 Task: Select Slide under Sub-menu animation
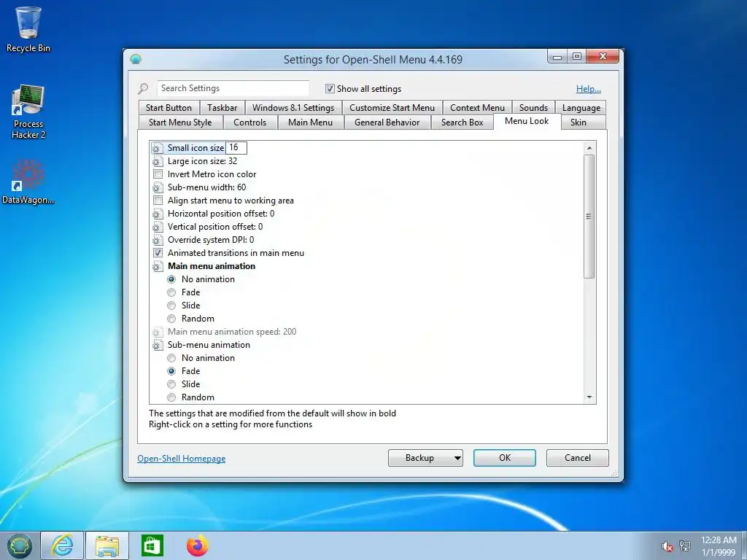[171, 384]
